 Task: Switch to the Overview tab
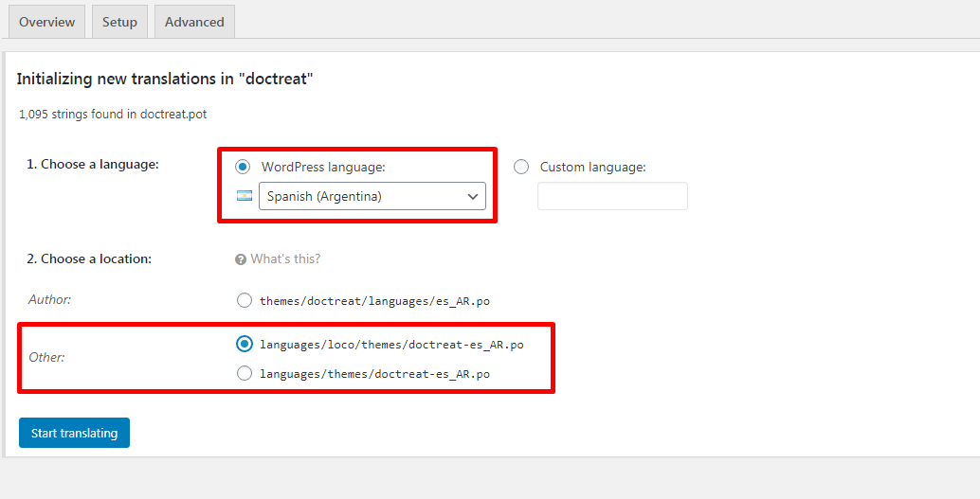click(x=46, y=22)
